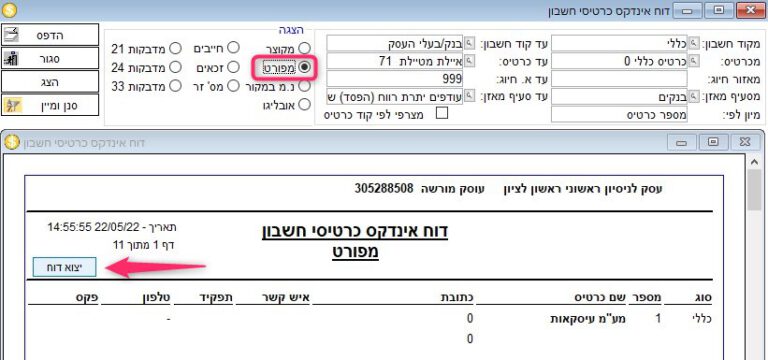Click the lookup icon next to מקוד חשבון field
This screenshot has height=360, width=768.
pos(694,44)
